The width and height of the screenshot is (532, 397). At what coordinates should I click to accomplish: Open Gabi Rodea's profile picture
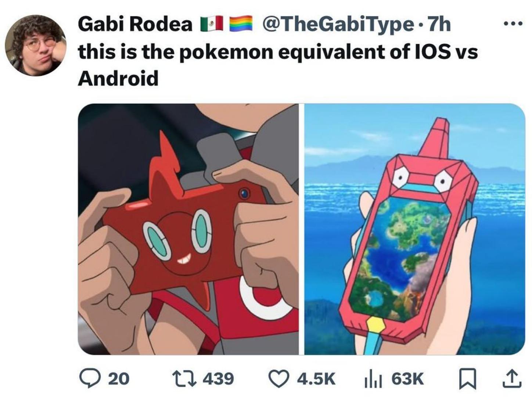pos(36,46)
